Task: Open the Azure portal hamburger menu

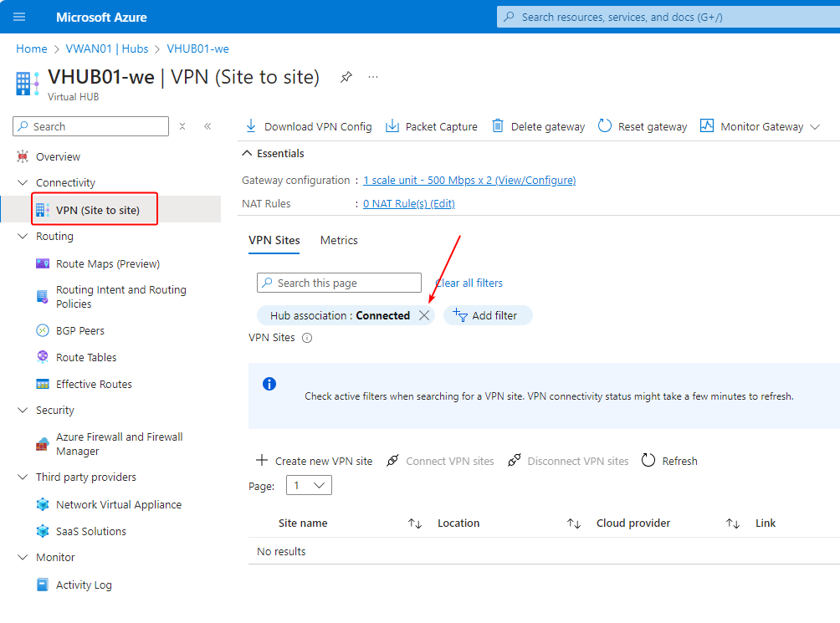Action: pos(19,17)
